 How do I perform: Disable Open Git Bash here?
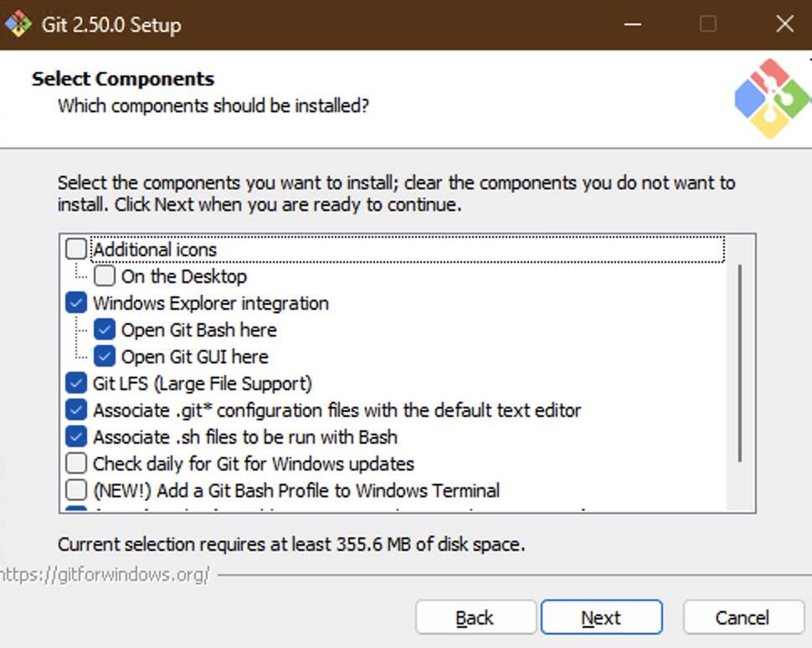tap(105, 330)
